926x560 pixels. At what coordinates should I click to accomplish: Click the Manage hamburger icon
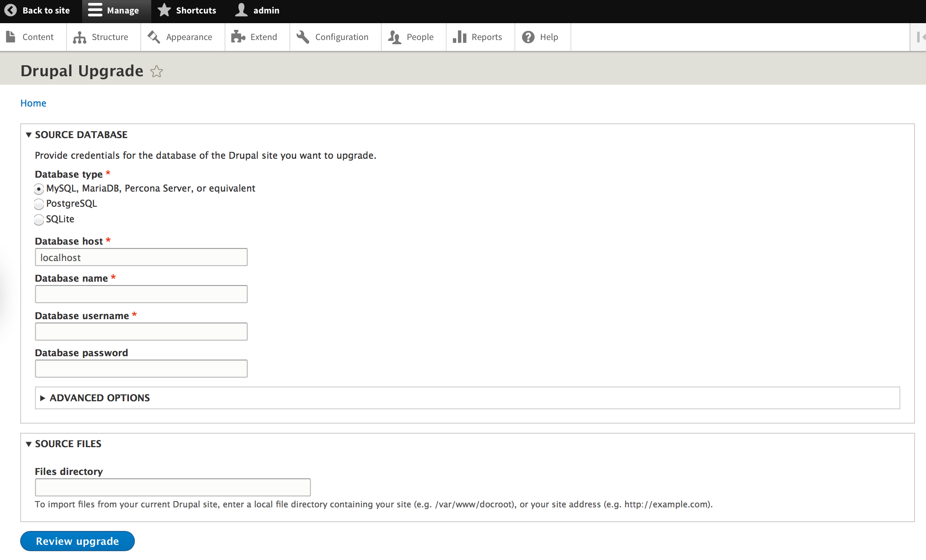95,10
